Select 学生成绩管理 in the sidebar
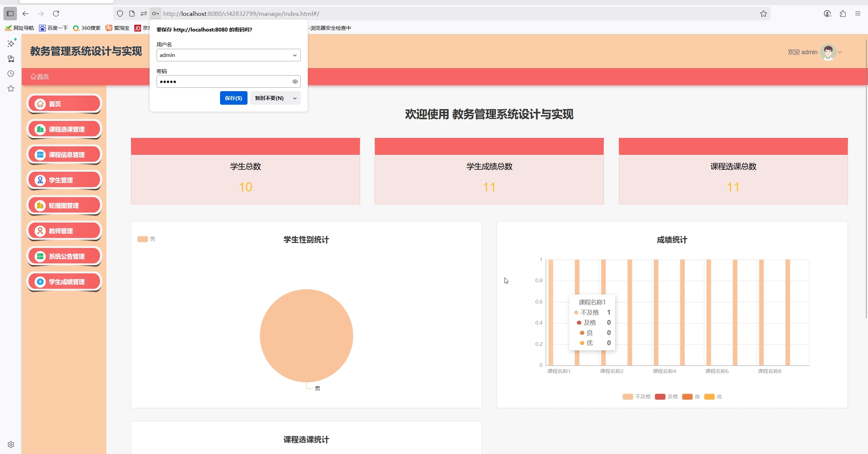Screen dimensions: 868x454 64,281
